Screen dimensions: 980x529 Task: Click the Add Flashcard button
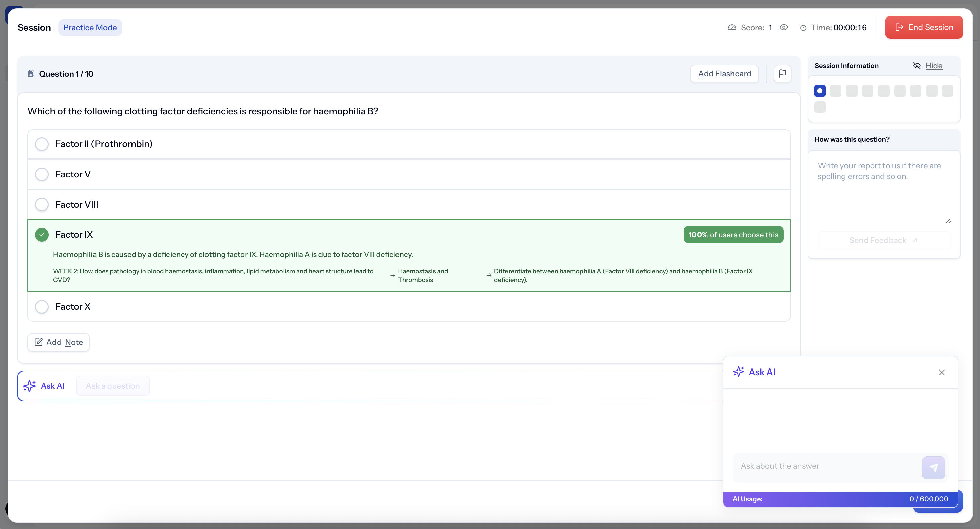pyautogui.click(x=724, y=74)
